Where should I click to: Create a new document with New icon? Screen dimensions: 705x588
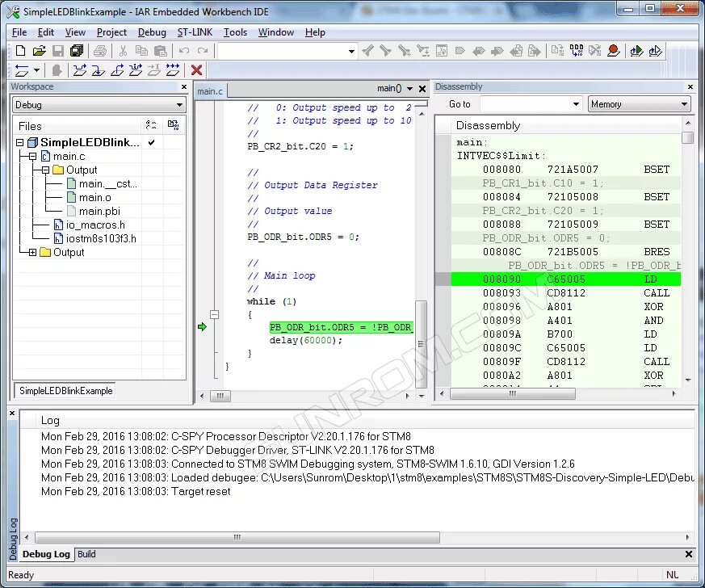[21, 51]
